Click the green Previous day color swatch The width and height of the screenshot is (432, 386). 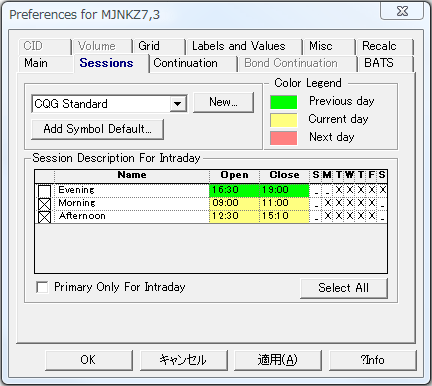[284, 102]
